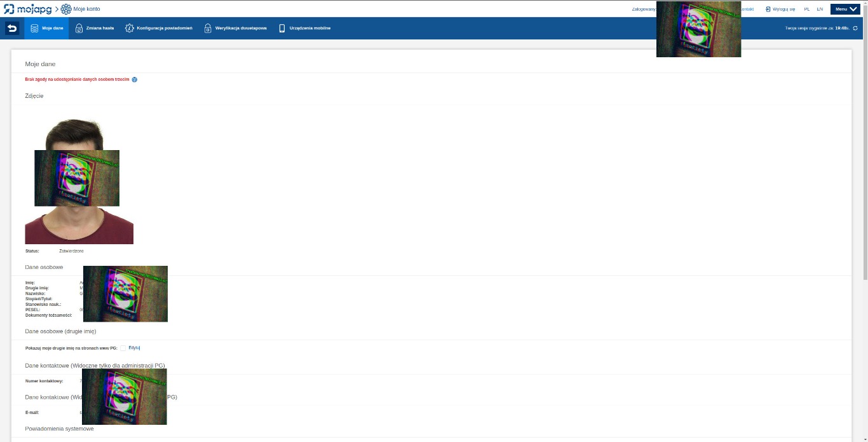Click the mojapg logo
The height and width of the screenshot is (442, 868).
(x=28, y=9)
